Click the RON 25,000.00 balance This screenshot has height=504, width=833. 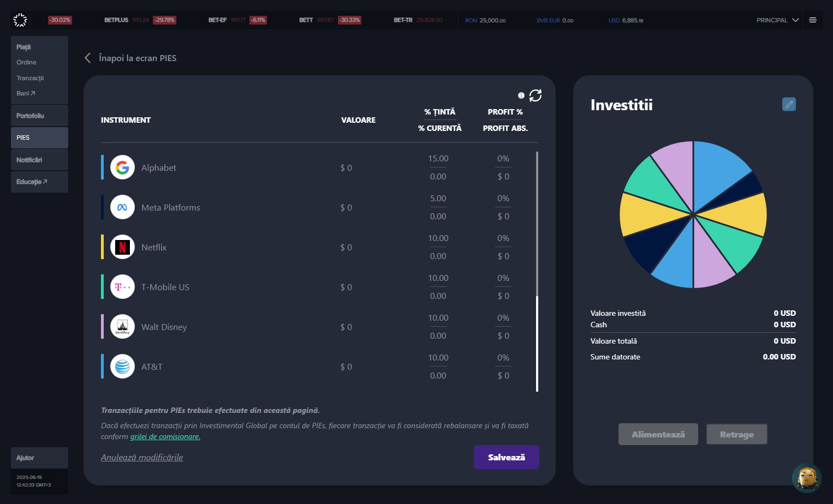pyautogui.click(x=485, y=20)
